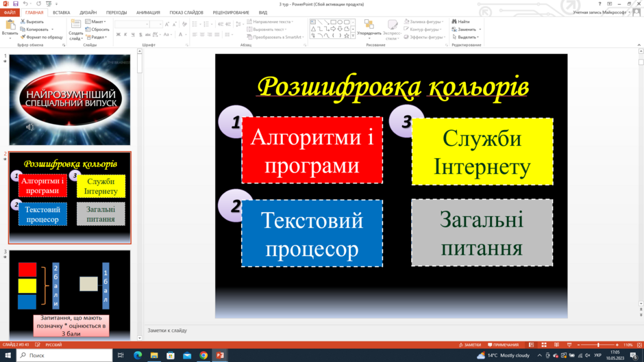
Task: Toggle strikethrough (abc)
Action: tap(148, 35)
